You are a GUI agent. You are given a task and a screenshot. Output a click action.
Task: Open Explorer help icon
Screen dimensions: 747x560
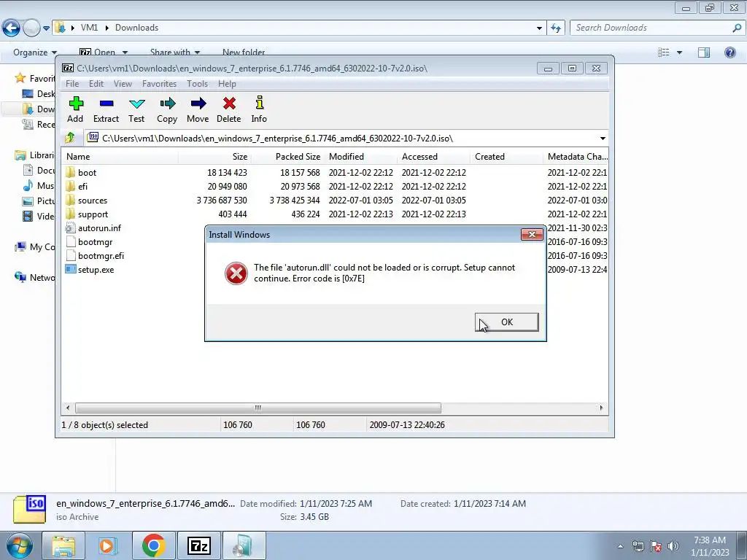(x=729, y=52)
